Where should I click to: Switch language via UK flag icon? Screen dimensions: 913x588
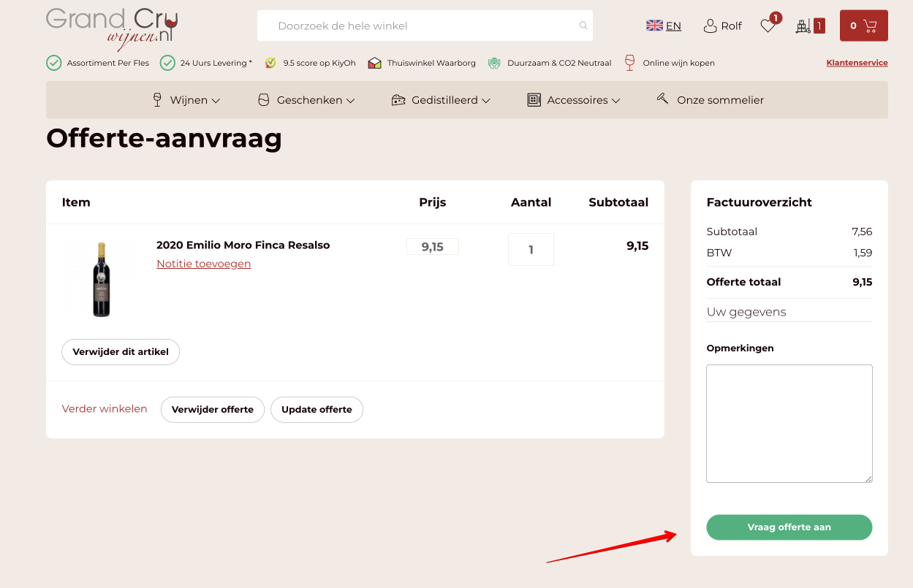tap(654, 26)
